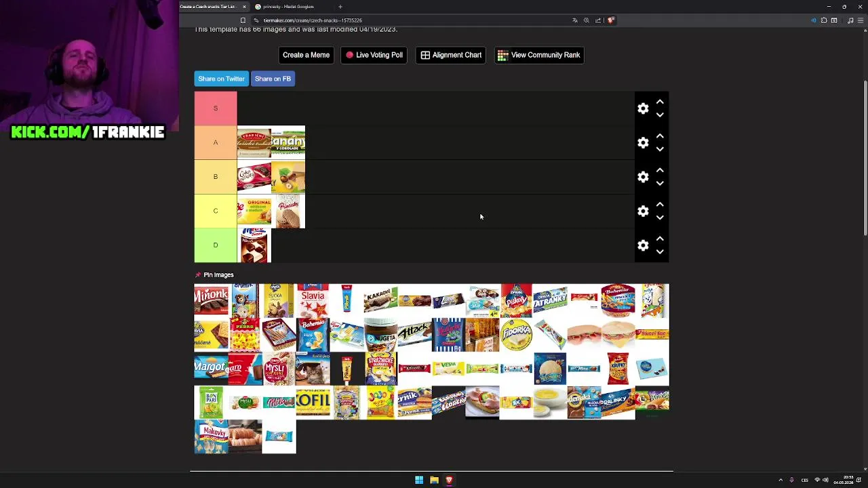Pick the Pedro gum image

click(x=245, y=335)
